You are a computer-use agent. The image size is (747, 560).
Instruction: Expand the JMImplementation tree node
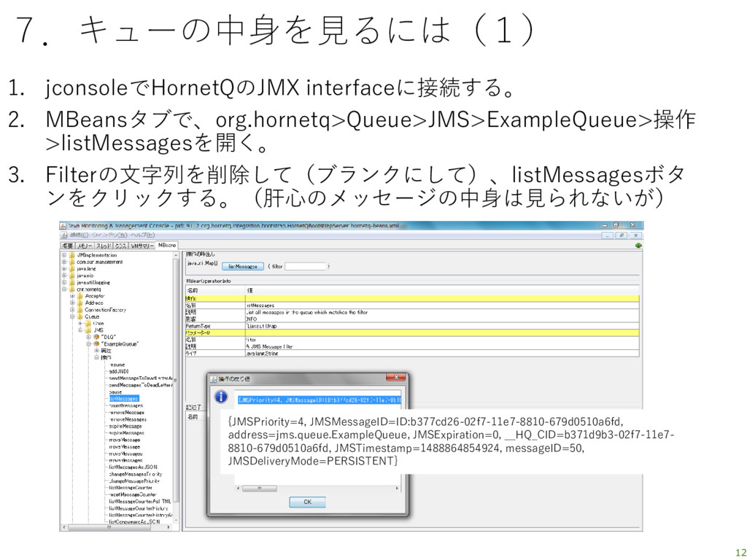pyautogui.click(x=64, y=255)
